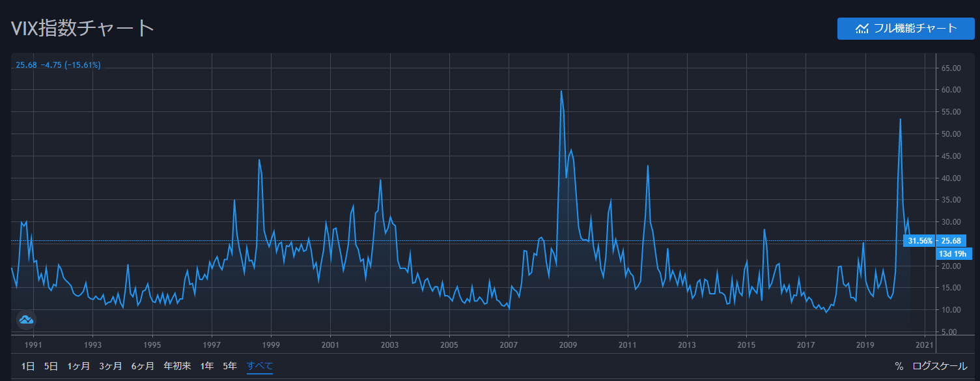Show the 5年 chart range

tap(230, 366)
